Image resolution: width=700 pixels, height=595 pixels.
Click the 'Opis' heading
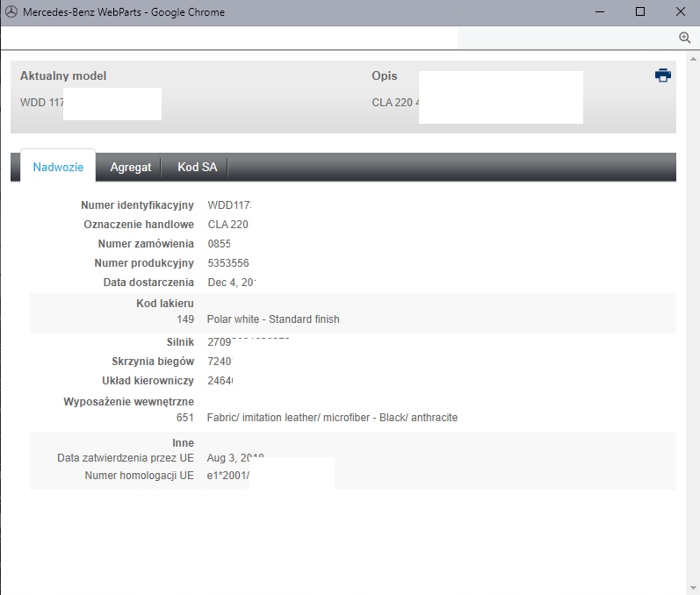coord(385,75)
